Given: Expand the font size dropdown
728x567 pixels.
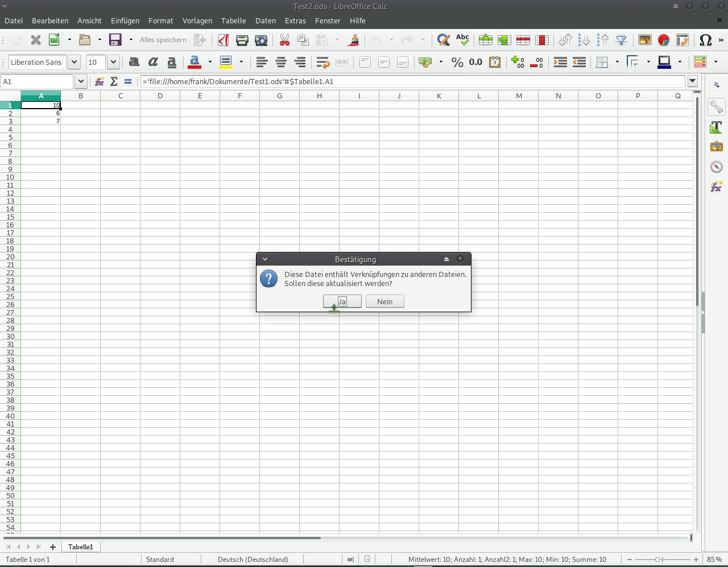Looking at the screenshot, I should 113,62.
